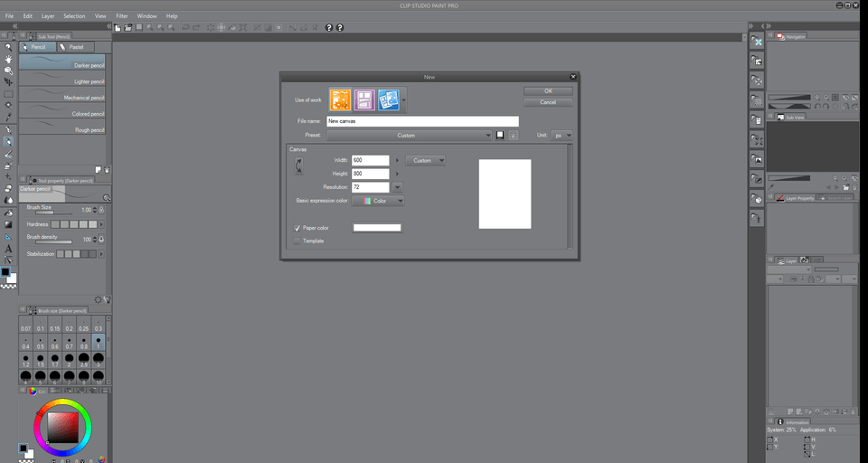The width and height of the screenshot is (868, 463).
Task: Toggle the transparent color swatch
Action: click(8, 287)
